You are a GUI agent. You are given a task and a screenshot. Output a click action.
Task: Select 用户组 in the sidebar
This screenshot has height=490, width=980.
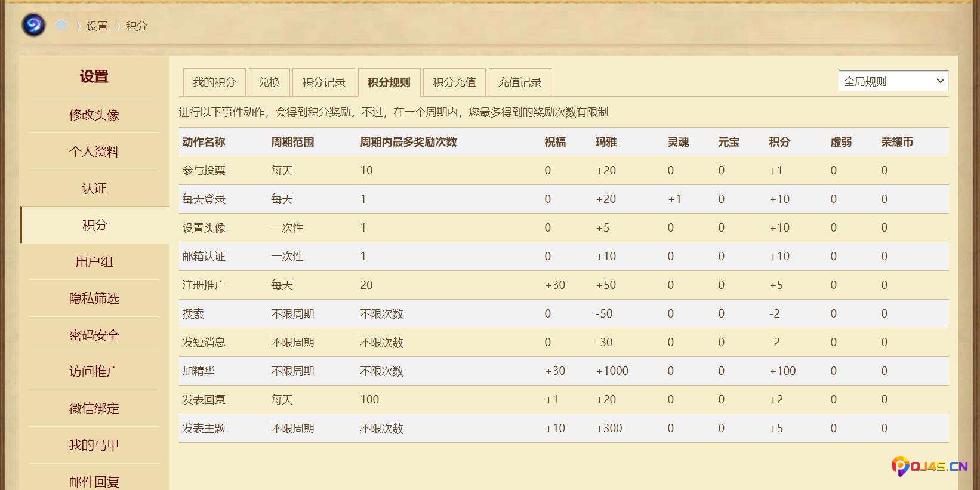(x=94, y=262)
